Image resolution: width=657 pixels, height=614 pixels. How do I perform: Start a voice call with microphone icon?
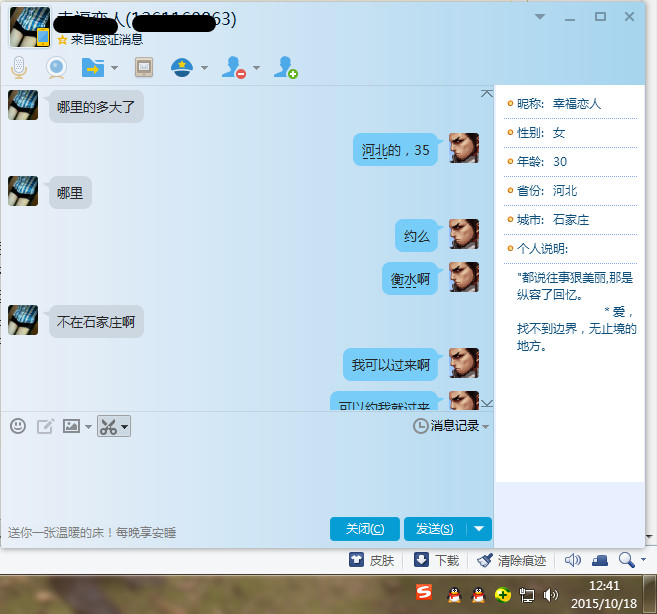point(19,67)
